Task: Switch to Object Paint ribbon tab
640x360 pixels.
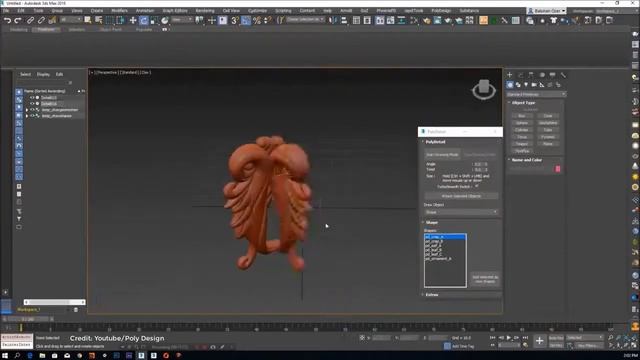Action: click(x=110, y=29)
